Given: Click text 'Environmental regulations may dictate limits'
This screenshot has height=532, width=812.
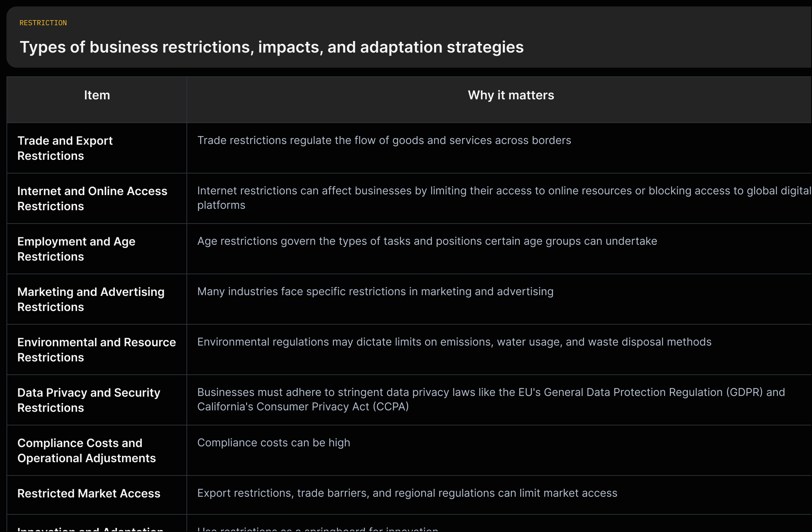Looking at the screenshot, I should (309, 342).
